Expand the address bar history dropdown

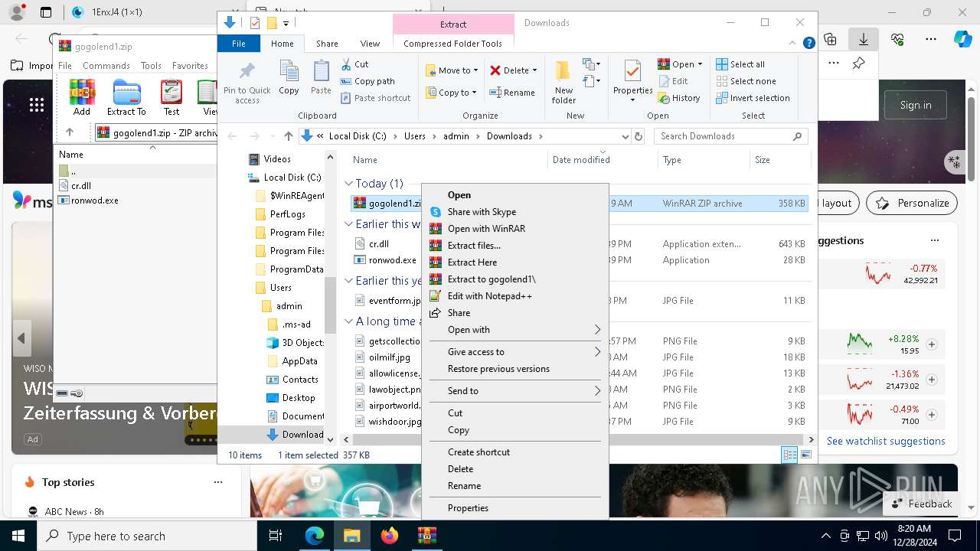625,136
